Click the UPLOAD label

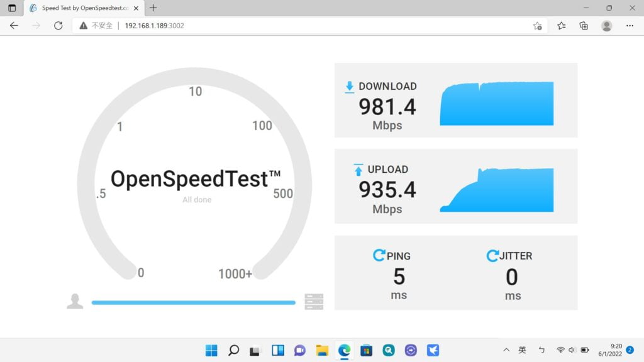387,170
